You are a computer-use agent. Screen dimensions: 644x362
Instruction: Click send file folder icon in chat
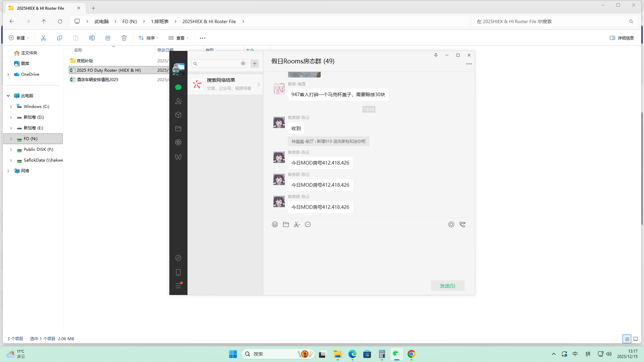286,225
